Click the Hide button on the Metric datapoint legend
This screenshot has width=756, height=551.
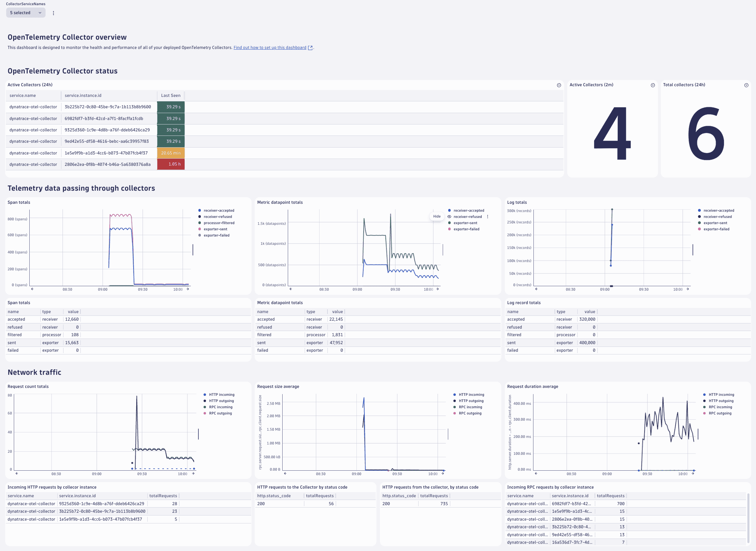pos(436,216)
